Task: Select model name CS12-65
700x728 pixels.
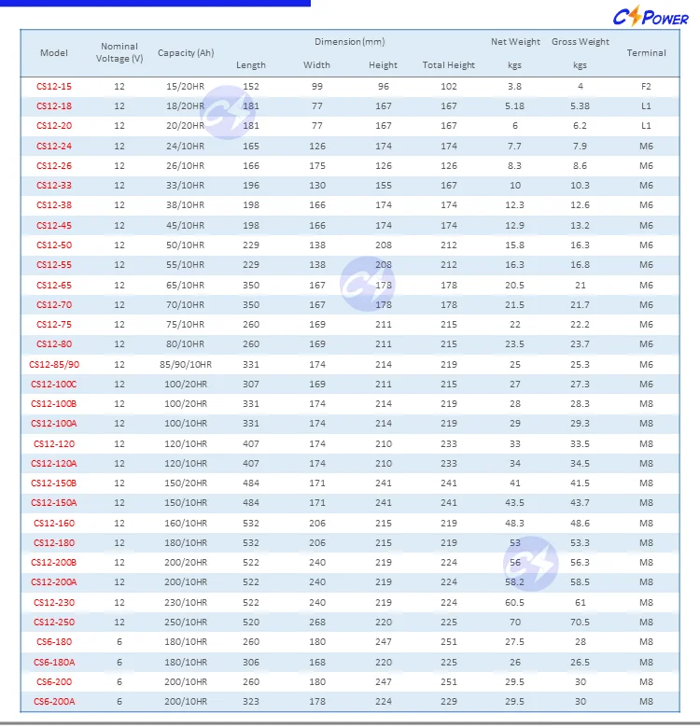Action: click(x=54, y=285)
